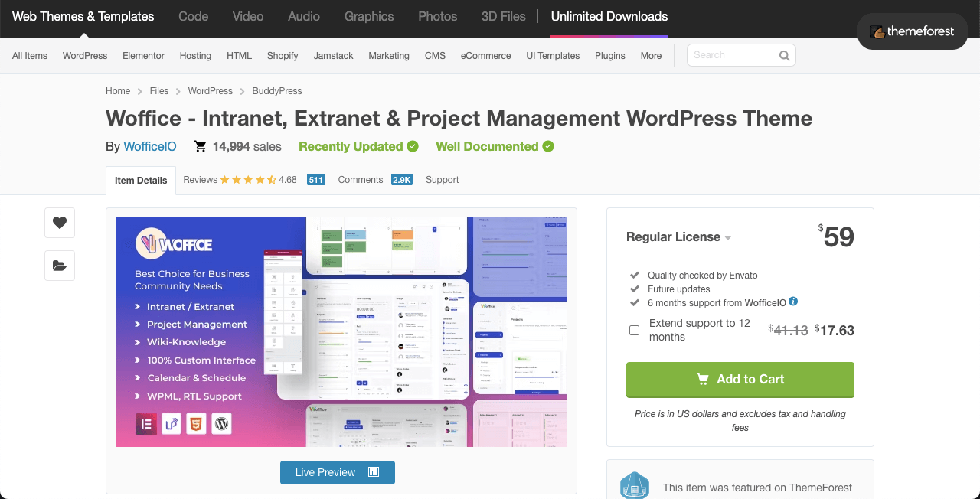Open the Regular License dropdown

tap(678, 237)
